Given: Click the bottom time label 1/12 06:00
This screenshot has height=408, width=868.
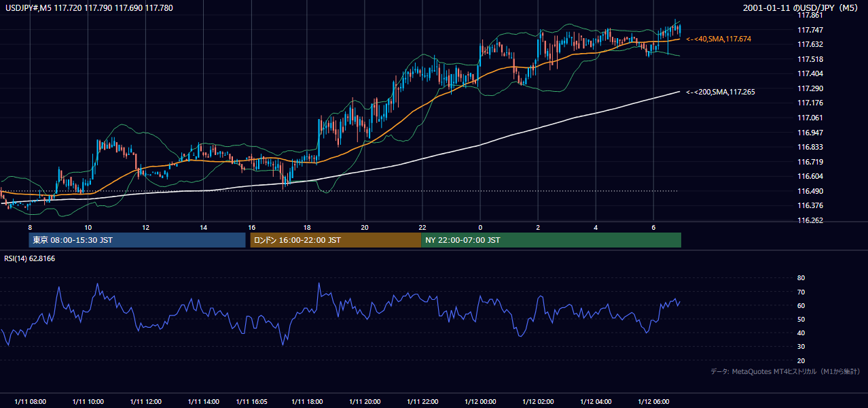Looking at the screenshot, I should (x=653, y=402).
